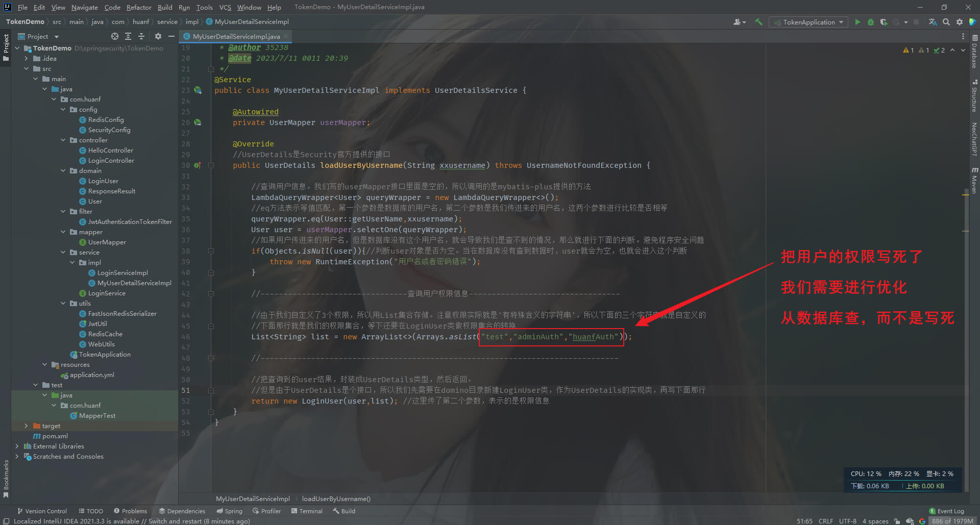The height and width of the screenshot is (525, 980).
Task: Collapse the domain folder
Action: 63,170
